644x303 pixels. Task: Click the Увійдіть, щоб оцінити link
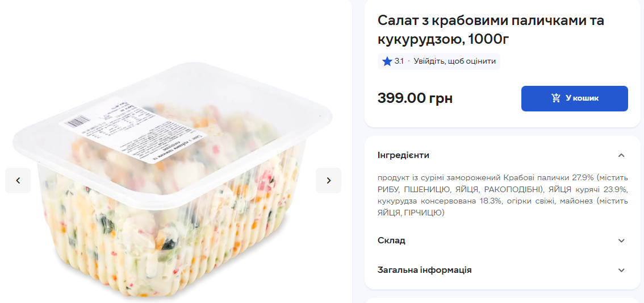coord(454,61)
